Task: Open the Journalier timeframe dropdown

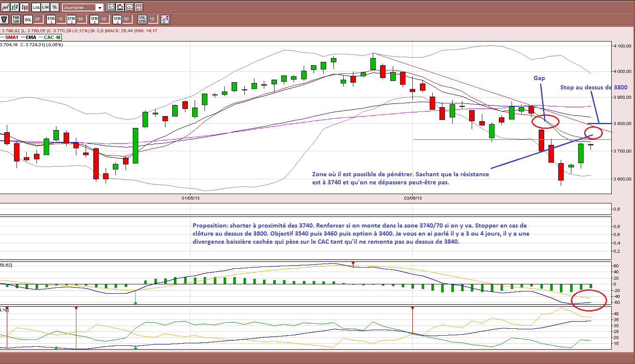Action: (83, 7)
